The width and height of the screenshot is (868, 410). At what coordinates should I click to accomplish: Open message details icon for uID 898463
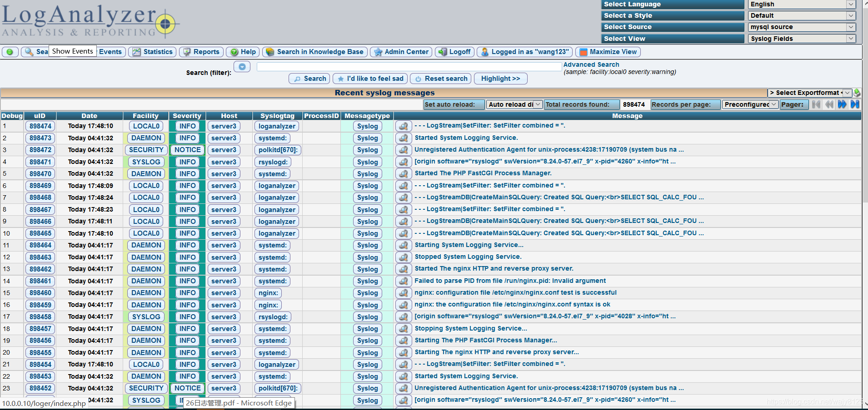coord(404,257)
